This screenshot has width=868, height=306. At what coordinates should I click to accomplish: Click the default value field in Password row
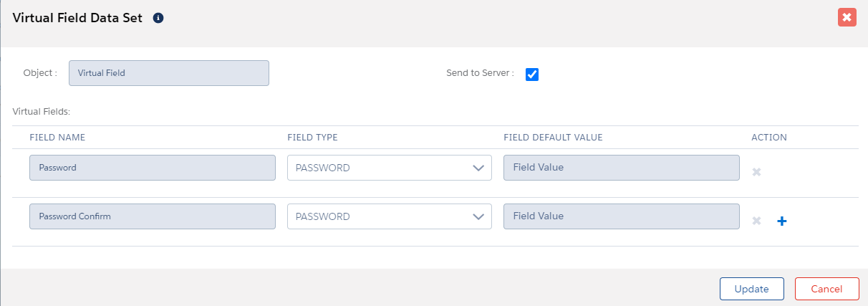click(x=621, y=168)
